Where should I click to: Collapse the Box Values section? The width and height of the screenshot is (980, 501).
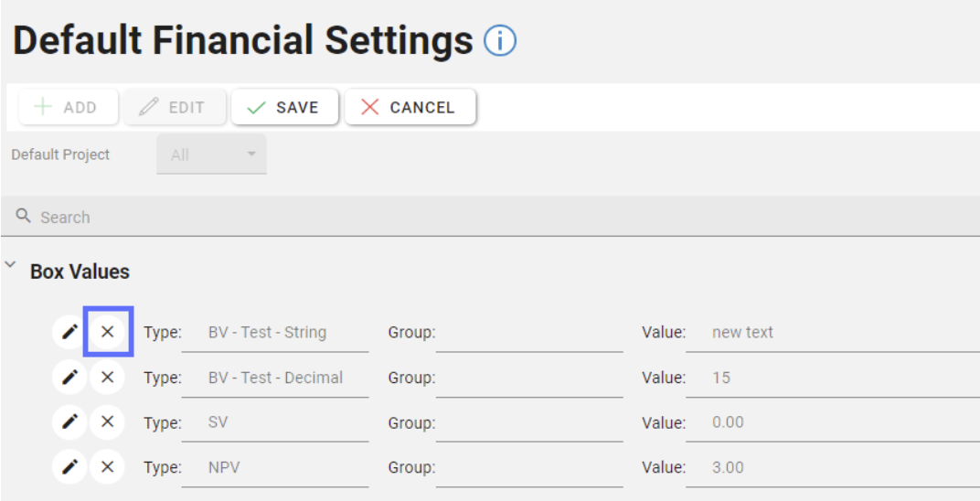(x=11, y=266)
